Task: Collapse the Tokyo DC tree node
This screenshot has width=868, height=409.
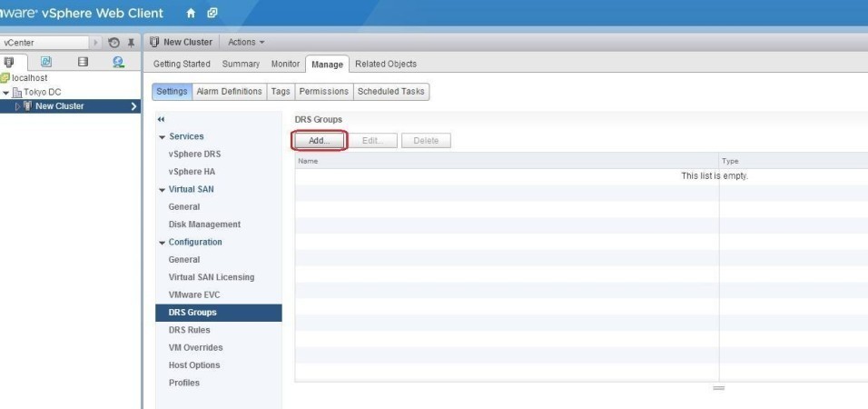Action: click(5, 93)
